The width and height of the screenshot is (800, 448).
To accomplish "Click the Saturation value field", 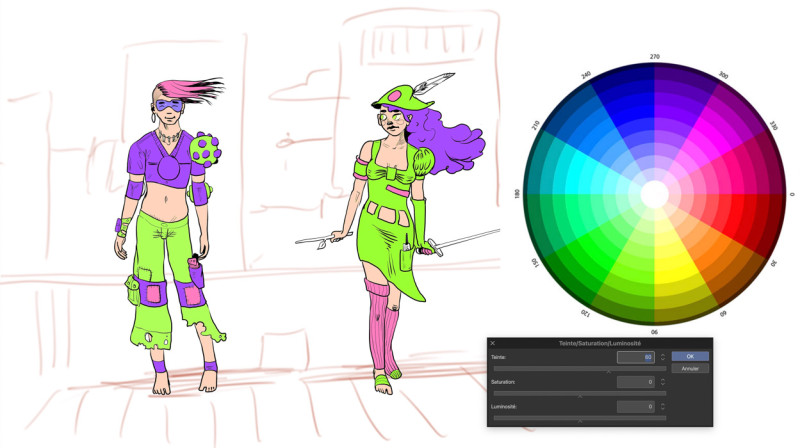I will pyautogui.click(x=635, y=382).
